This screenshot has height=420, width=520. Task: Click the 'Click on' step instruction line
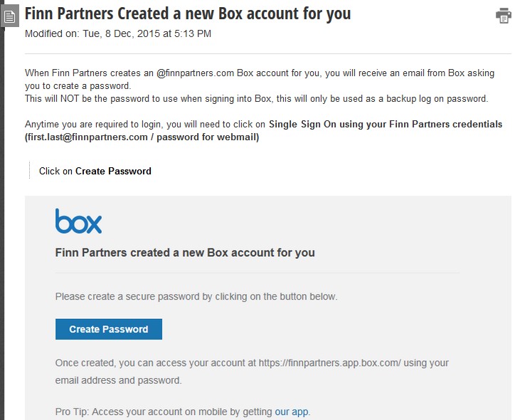pyautogui.click(x=95, y=171)
